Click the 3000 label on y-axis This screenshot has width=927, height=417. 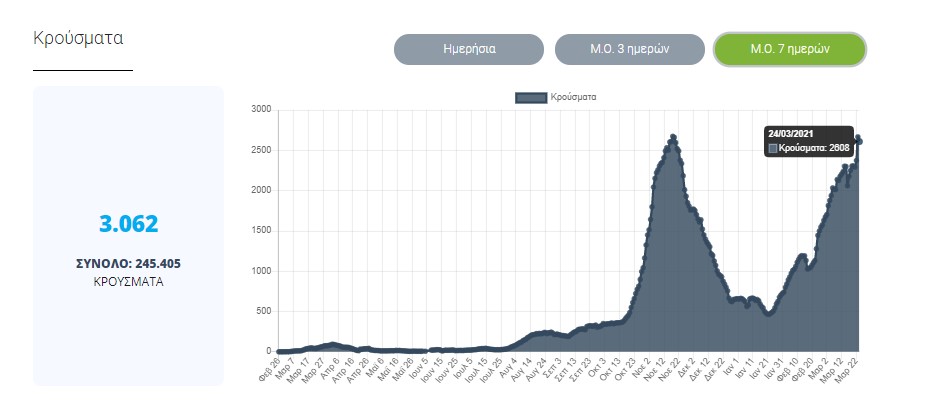click(x=260, y=109)
